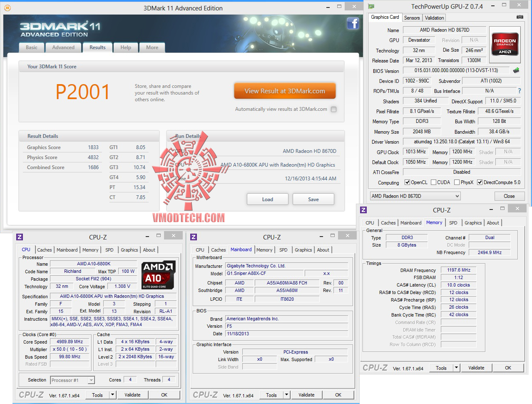Click Validate in CPU-Z CPU window
Viewport: 532px width, 404px height.
pyautogui.click(x=132, y=395)
